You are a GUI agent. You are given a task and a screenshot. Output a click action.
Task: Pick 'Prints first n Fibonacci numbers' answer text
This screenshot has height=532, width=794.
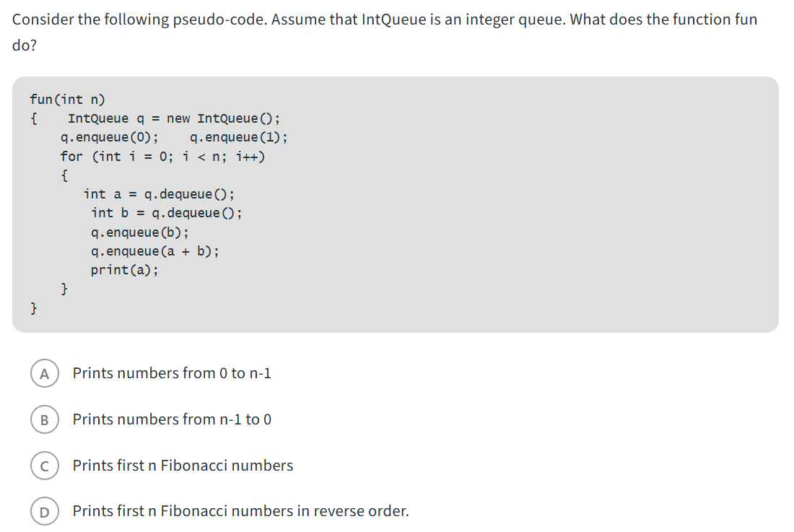183,466
